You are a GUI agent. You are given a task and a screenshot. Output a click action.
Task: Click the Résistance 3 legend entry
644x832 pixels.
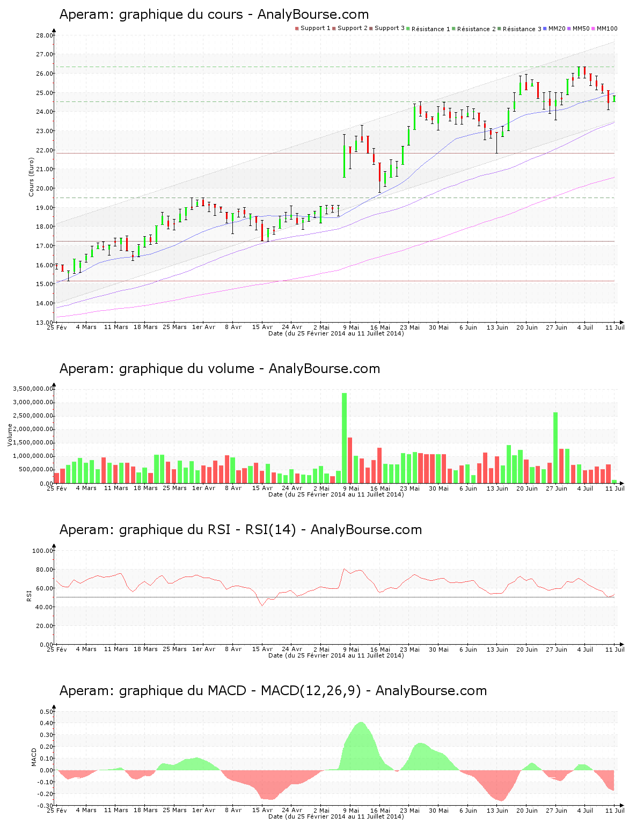pyautogui.click(x=522, y=29)
